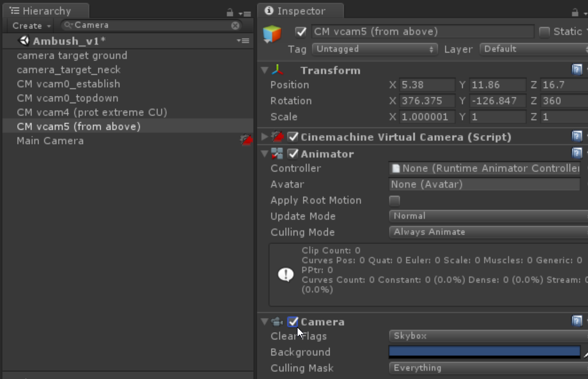Click the Cinemachine brain icon beside Main Camera
588x379 pixels.
[x=245, y=140]
